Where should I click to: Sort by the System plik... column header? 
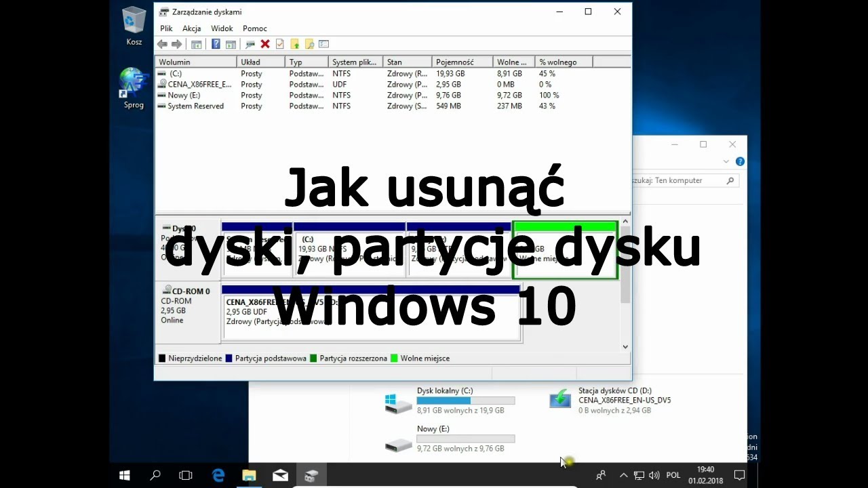[x=356, y=62]
